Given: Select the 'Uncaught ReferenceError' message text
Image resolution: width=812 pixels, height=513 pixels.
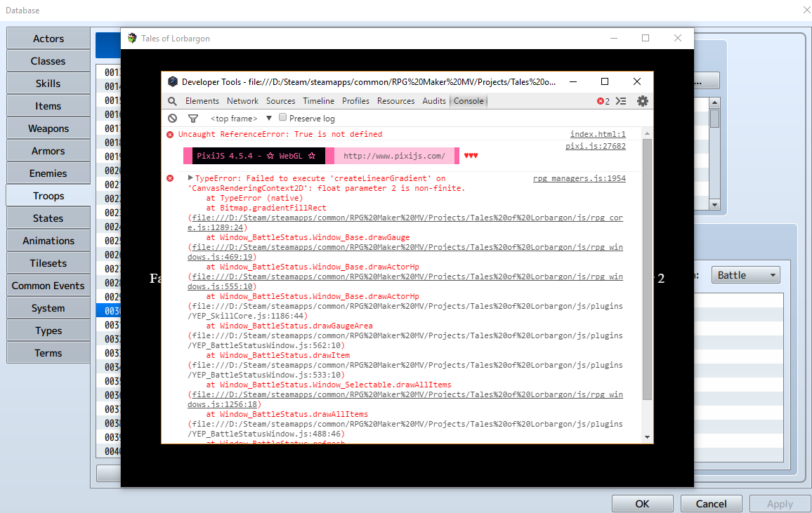Looking at the screenshot, I should pos(280,135).
